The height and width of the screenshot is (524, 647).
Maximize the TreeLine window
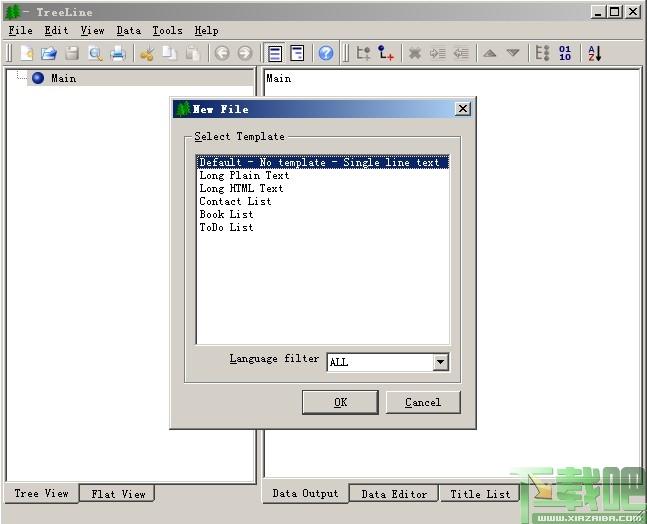pos(615,12)
